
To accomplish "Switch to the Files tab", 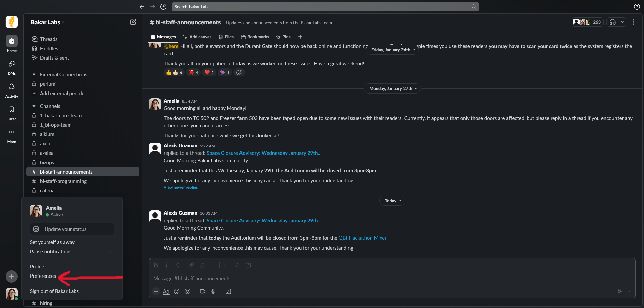I will (x=226, y=37).
